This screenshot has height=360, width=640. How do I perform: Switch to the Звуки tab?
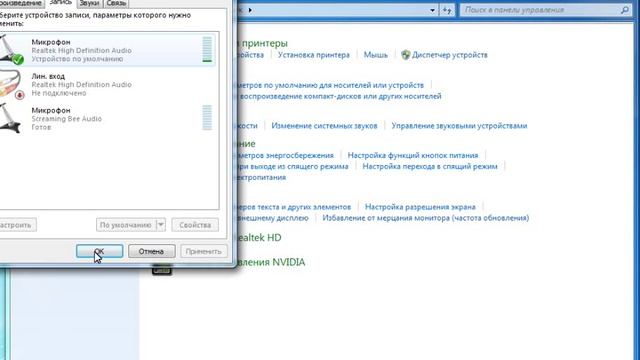pos(89,3)
